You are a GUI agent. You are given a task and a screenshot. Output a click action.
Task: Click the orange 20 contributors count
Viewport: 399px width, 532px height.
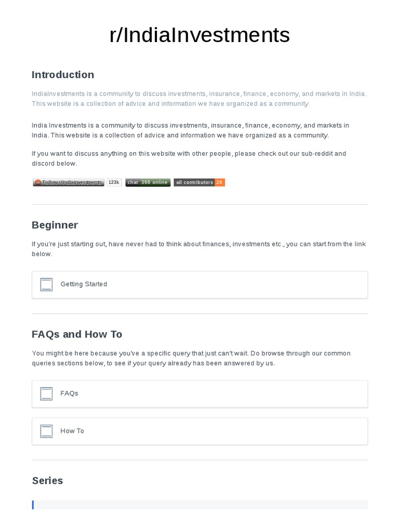[219, 182]
